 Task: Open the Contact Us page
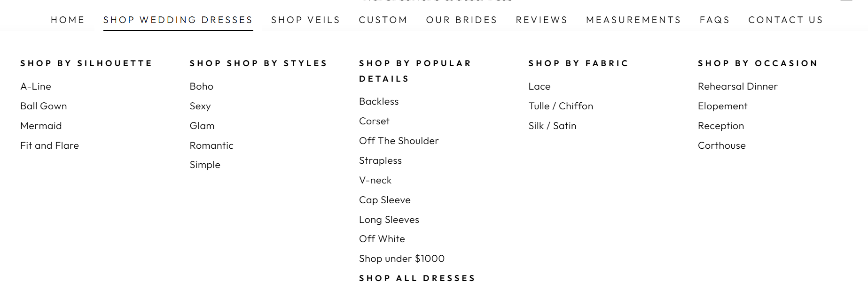pyautogui.click(x=786, y=20)
